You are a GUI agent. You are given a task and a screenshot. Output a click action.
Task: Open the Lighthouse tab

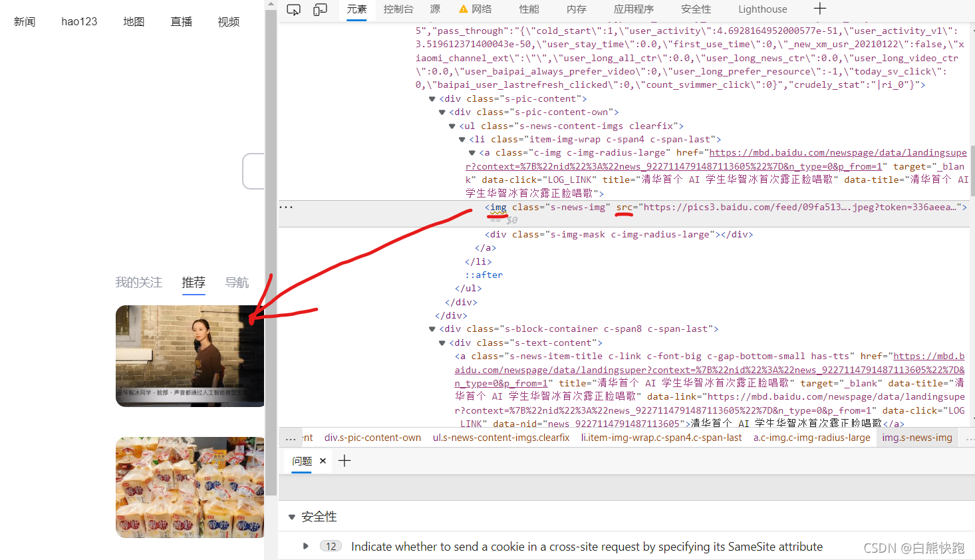(x=763, y=9)
